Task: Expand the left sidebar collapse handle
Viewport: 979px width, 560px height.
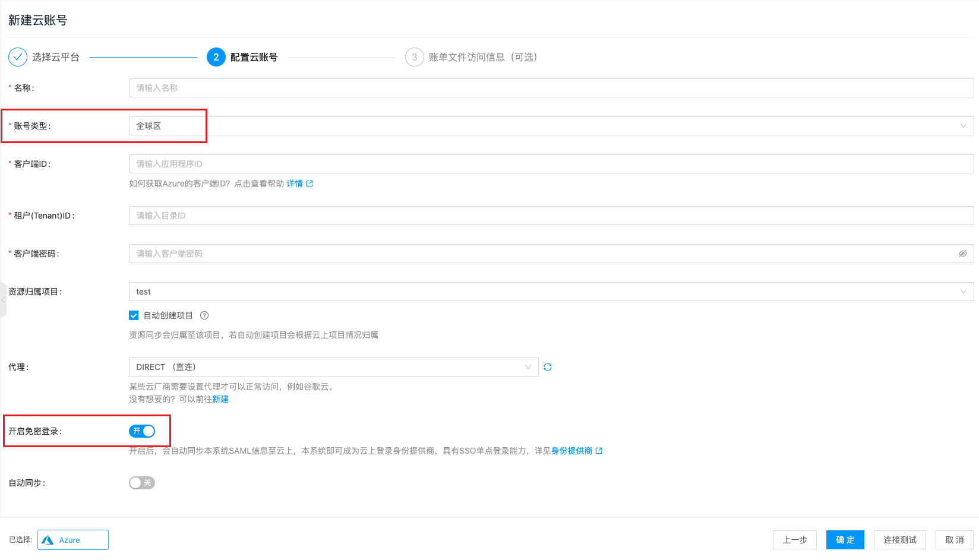Action: (3, 300)
